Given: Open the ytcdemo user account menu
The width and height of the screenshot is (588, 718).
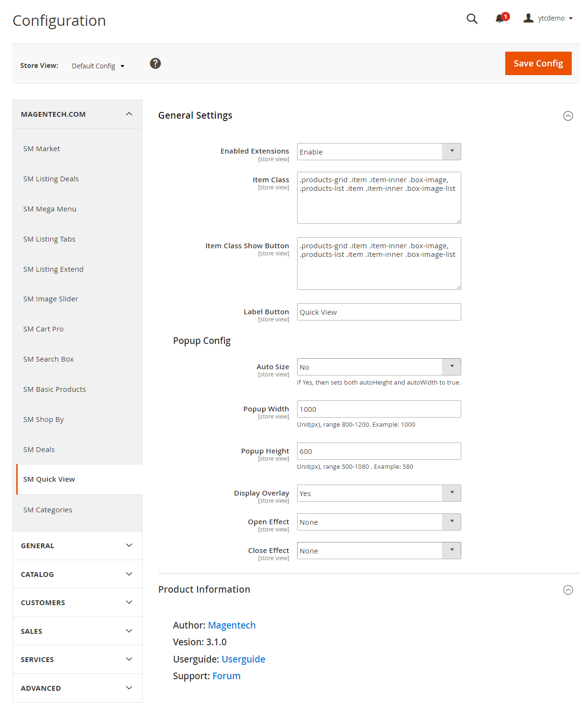Looking at the screenshot, I should point(548,18).
